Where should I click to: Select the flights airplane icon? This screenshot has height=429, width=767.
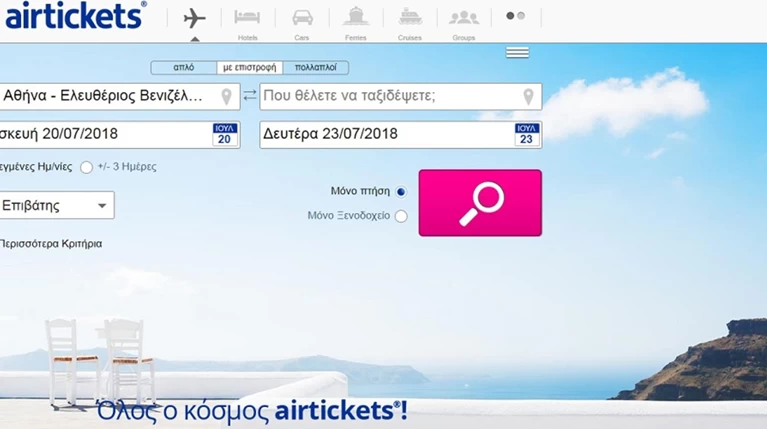click(194, 19)
